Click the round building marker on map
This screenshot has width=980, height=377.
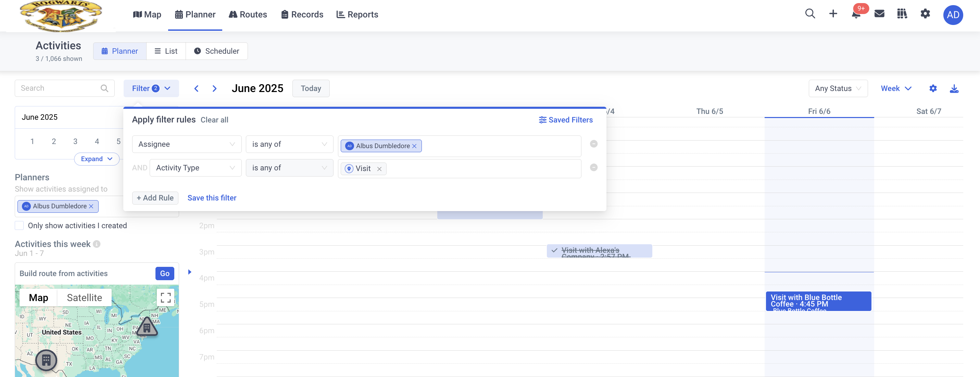pos(47,360)
